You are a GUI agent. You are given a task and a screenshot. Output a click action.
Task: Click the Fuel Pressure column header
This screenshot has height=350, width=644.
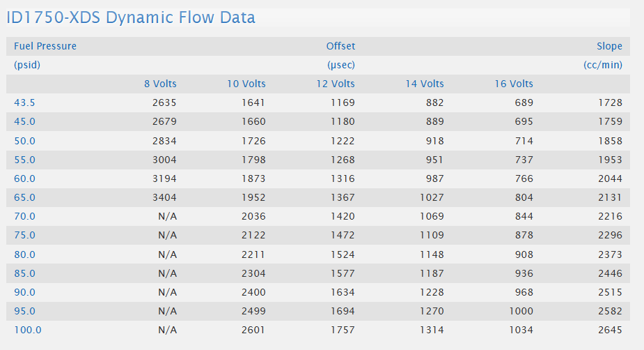45,46
